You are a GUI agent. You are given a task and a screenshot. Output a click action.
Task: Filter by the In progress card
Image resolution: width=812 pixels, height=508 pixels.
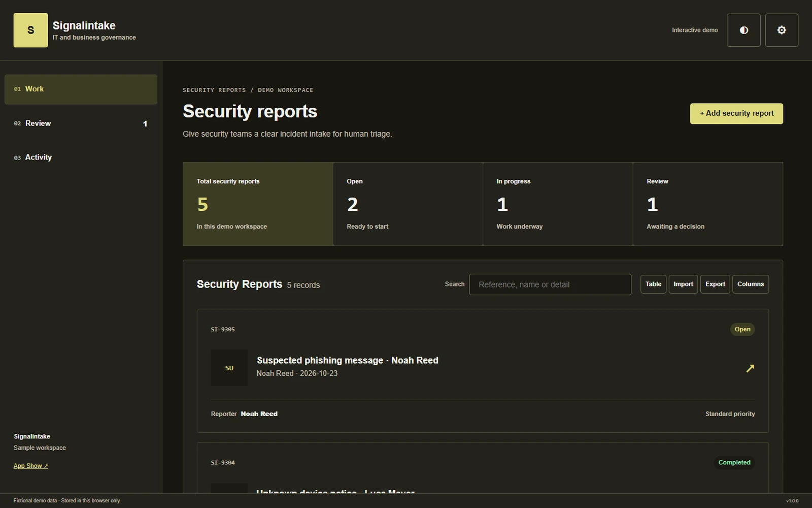558,204
